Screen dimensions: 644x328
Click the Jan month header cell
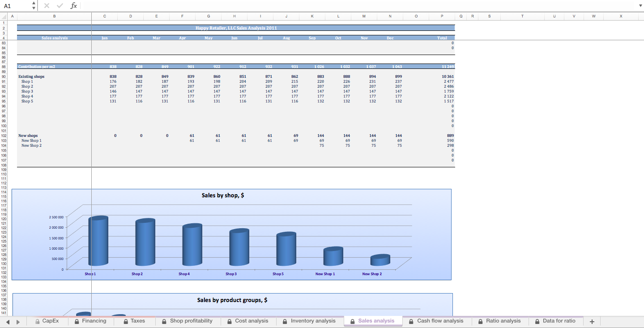pos(104,38)
